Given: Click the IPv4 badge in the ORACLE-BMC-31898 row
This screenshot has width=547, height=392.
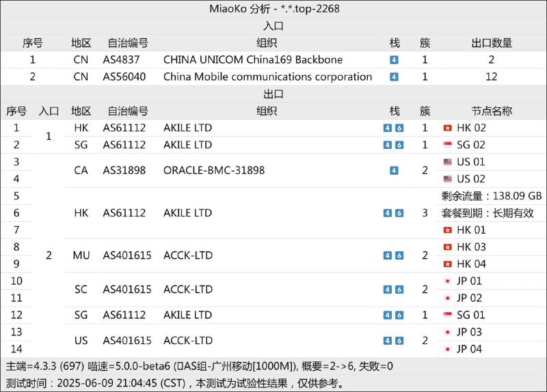Looking at the screenshot, I should coord(394,170).
